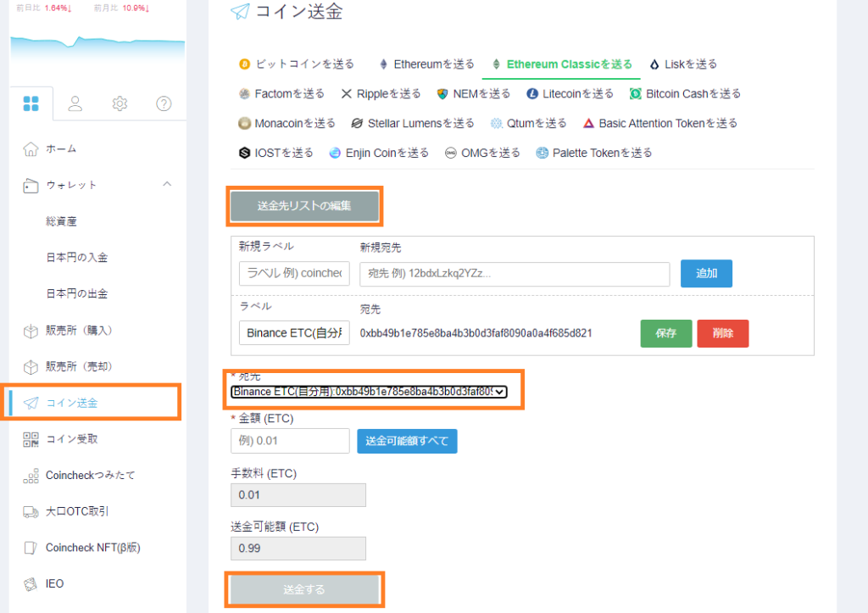The height and width of the screenshot is (613, 868).
Task: Click the home icon beside ホーム
Action: click(x=31, y=149)
